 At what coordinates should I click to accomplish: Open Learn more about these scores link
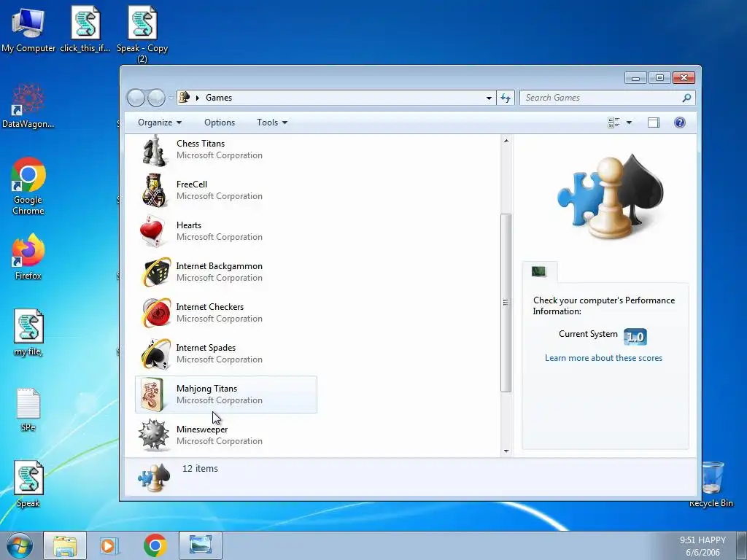[603, 358]
